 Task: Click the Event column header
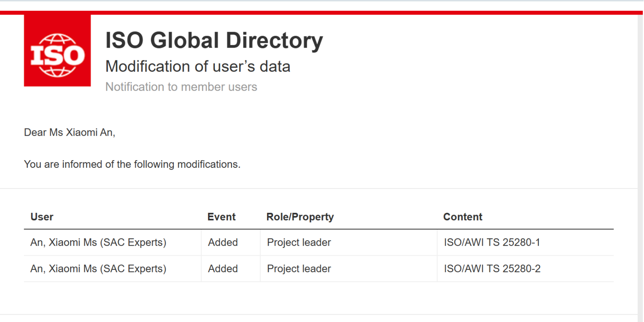pos(221,217)
